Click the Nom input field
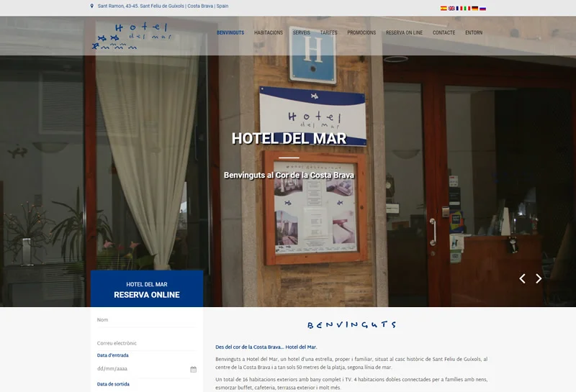The height and width of the screenshot is (392, 576). pos(147,320)
